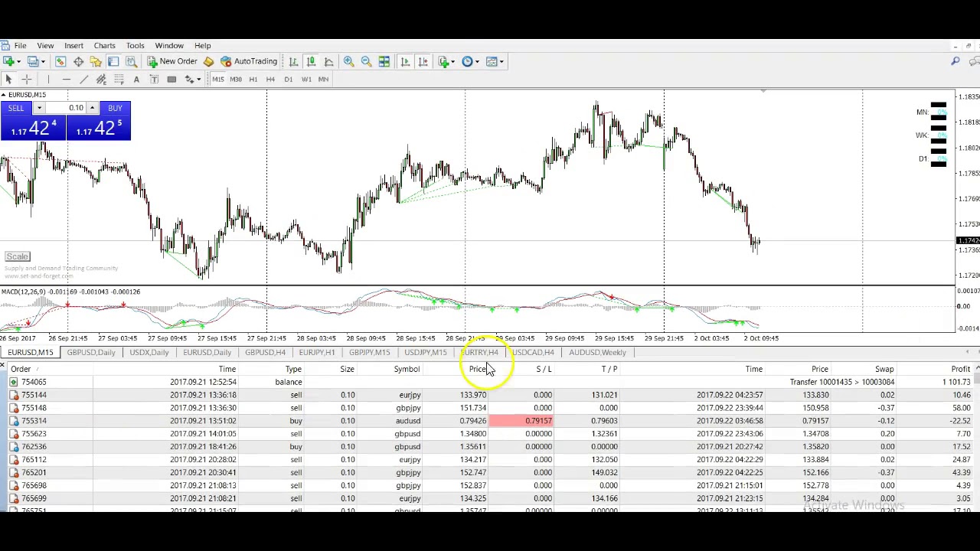The image size is (980, 551).
Task: Open the Periodicity clock dropdown
Action: point(470,61)
